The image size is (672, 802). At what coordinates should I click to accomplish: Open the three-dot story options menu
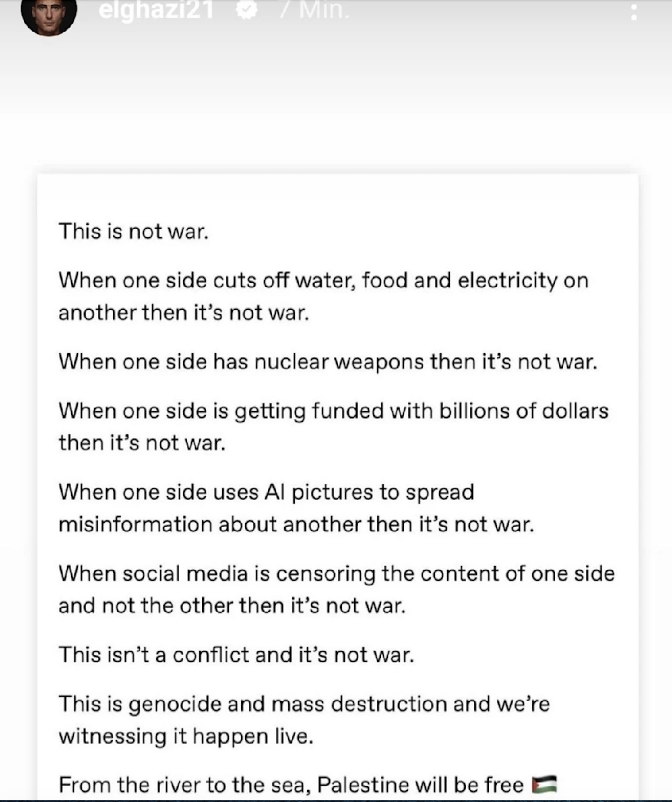(634, 12)
